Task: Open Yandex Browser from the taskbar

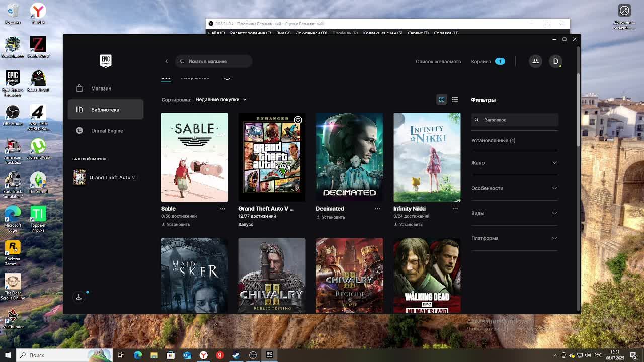Action: (x=203, y=355)
